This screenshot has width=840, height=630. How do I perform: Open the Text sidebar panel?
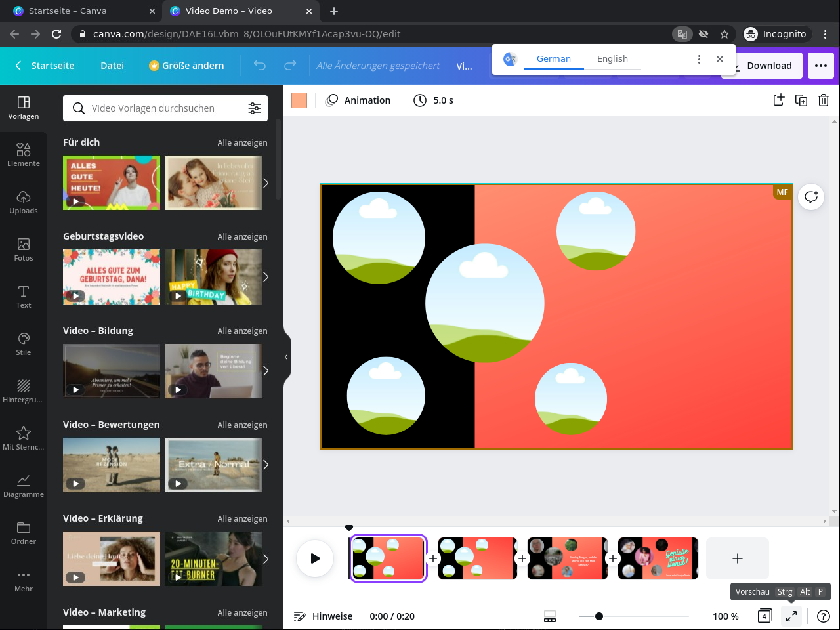[24, 297]
